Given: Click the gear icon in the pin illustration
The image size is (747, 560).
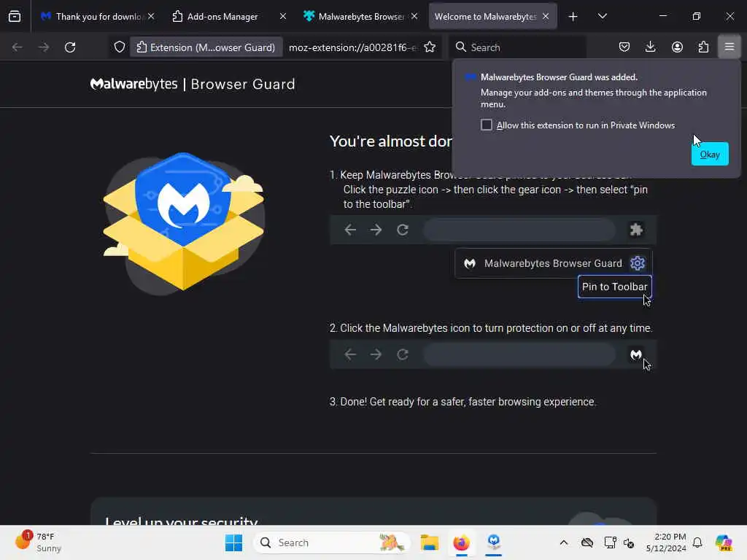Looking at the screenshot, I should point(637,262).
